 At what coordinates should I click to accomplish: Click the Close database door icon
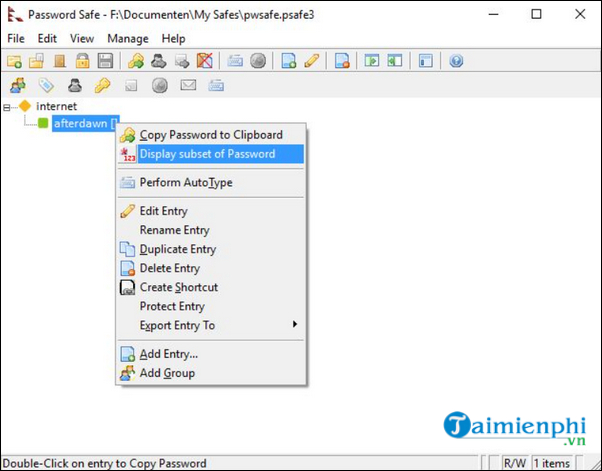(60, 61)
